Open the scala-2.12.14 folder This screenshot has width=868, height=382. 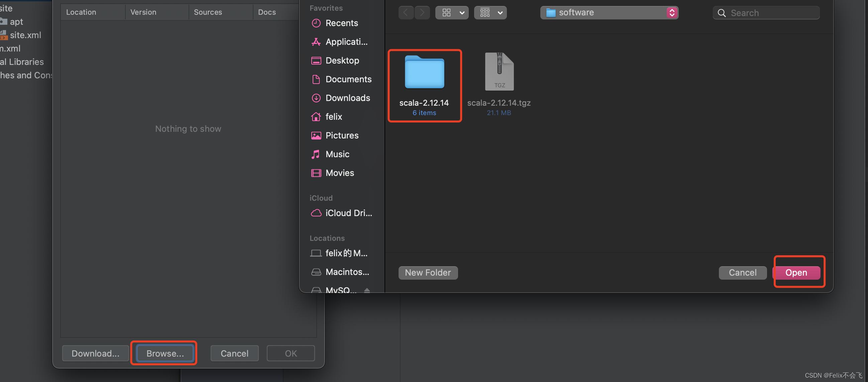424,73
